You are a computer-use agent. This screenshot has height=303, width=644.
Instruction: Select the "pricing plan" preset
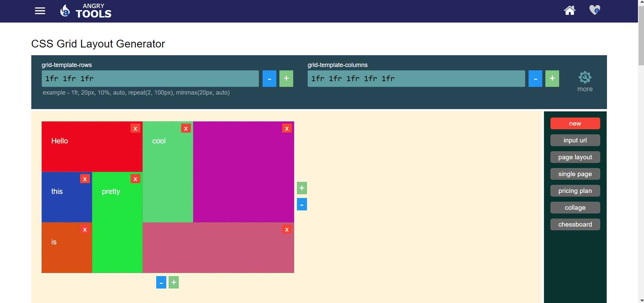click(x=575, y=191)
